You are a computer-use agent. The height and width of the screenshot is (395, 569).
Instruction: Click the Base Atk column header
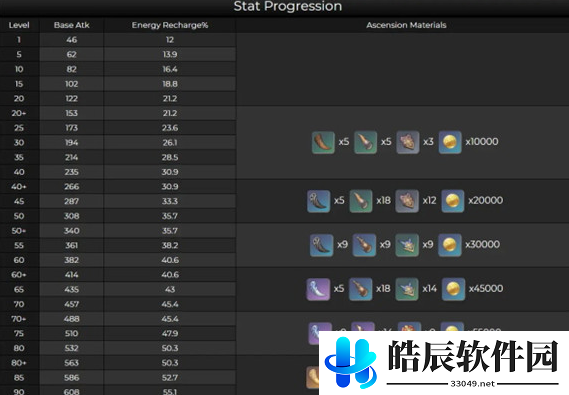71,25
